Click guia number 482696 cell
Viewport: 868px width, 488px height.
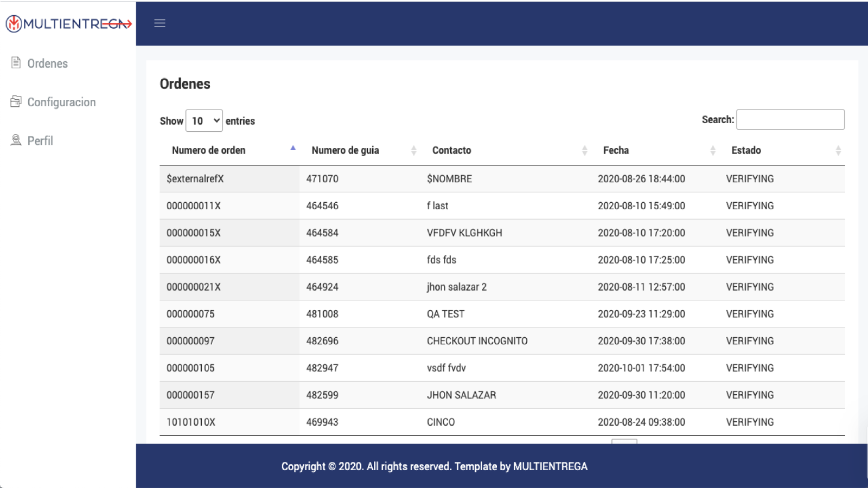(322, 341)
